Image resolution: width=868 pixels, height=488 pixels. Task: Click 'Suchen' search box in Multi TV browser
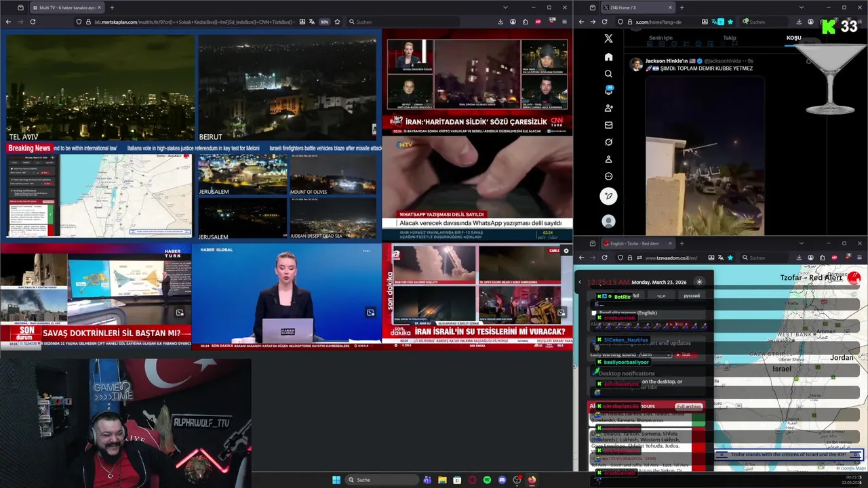pyautogui.click(x=403, y=22)
